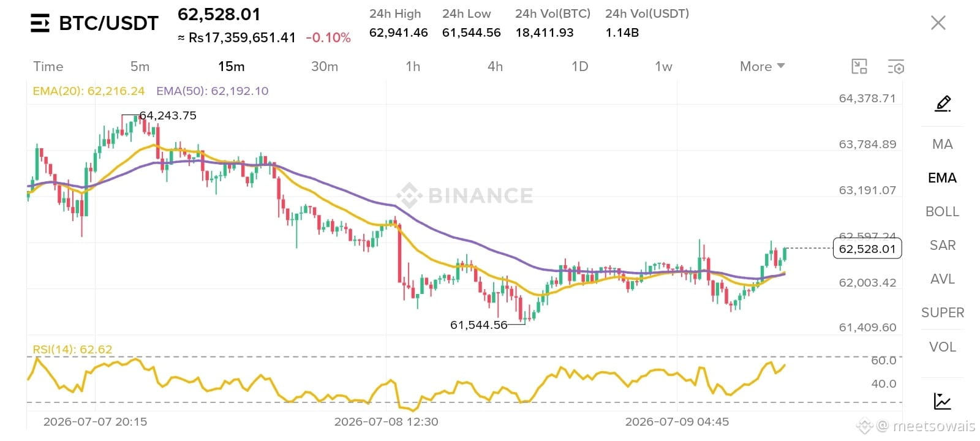
Task: Click the 2026-07-08 12:30 time label
Action: [386, 421]
